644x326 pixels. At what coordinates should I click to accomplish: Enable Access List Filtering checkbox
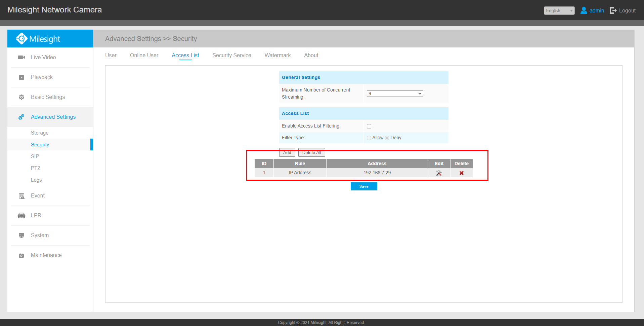369,126
